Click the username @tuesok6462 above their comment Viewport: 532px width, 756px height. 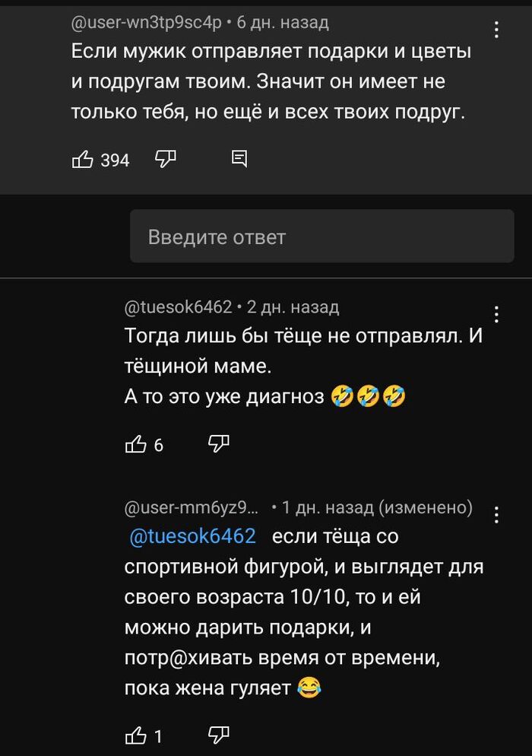(173, 307)
